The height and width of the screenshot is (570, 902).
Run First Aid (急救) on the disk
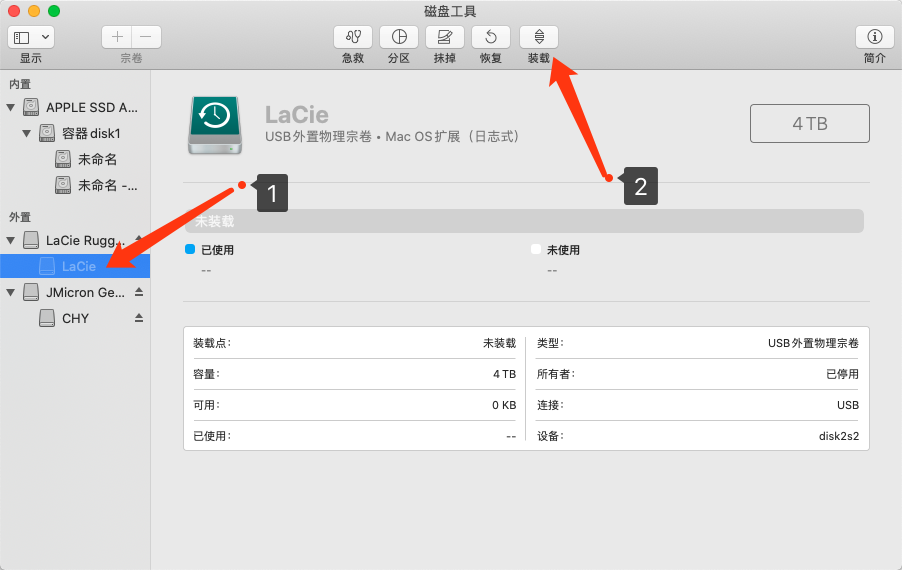point(353,37)
